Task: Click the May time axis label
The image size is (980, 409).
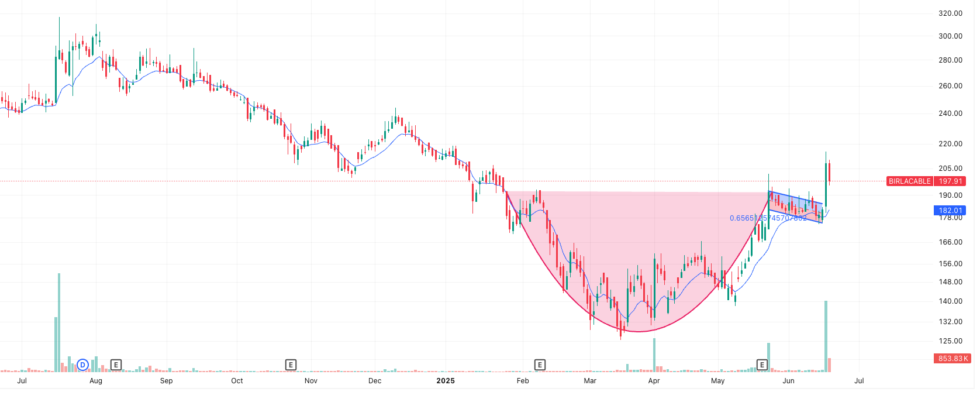Action: [718, 381]
